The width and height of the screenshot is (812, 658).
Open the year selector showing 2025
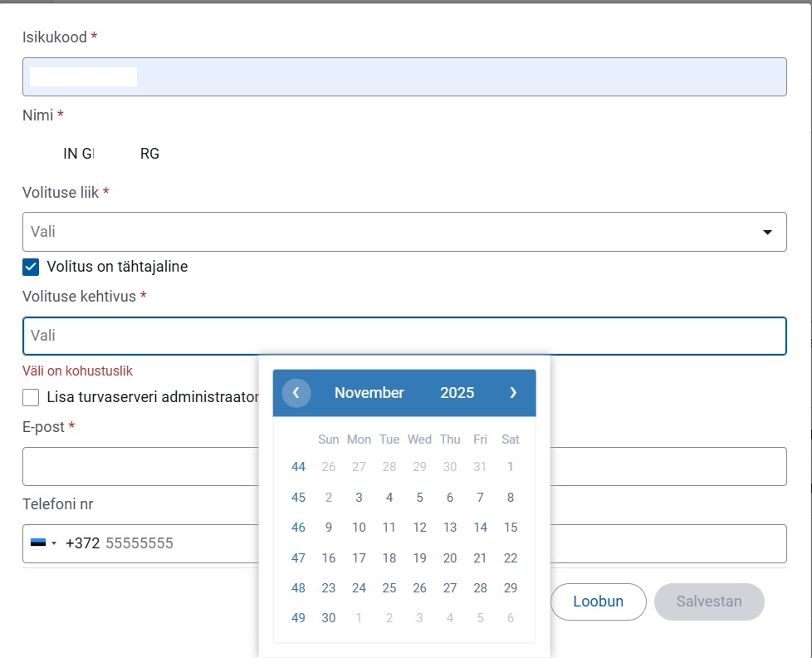coord(457,393)
